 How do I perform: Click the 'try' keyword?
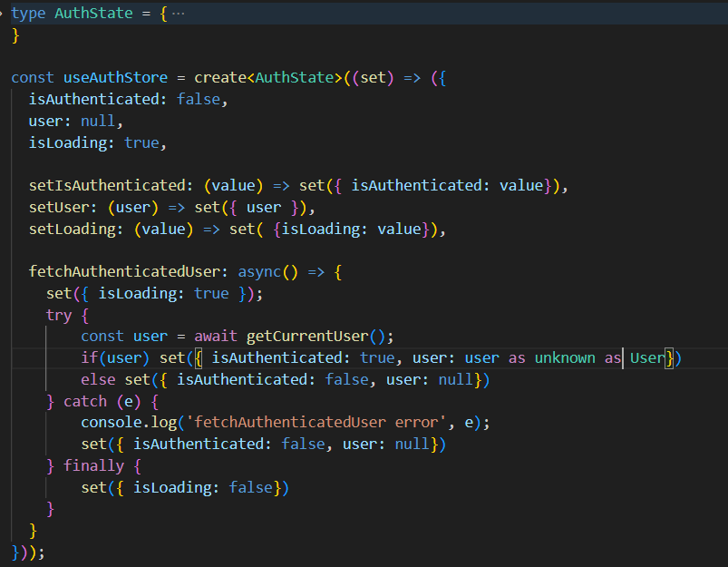point(59,315)
